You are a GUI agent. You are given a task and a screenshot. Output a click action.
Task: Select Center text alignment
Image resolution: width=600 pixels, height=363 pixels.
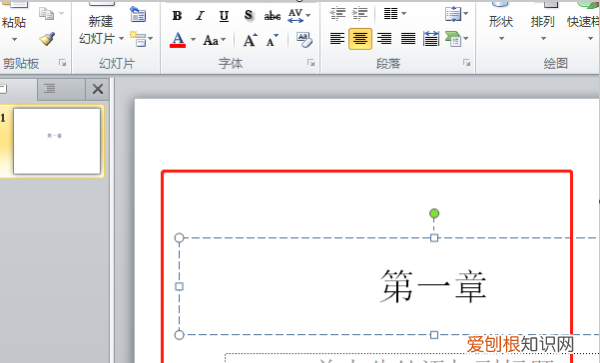(x=360, y=39)
